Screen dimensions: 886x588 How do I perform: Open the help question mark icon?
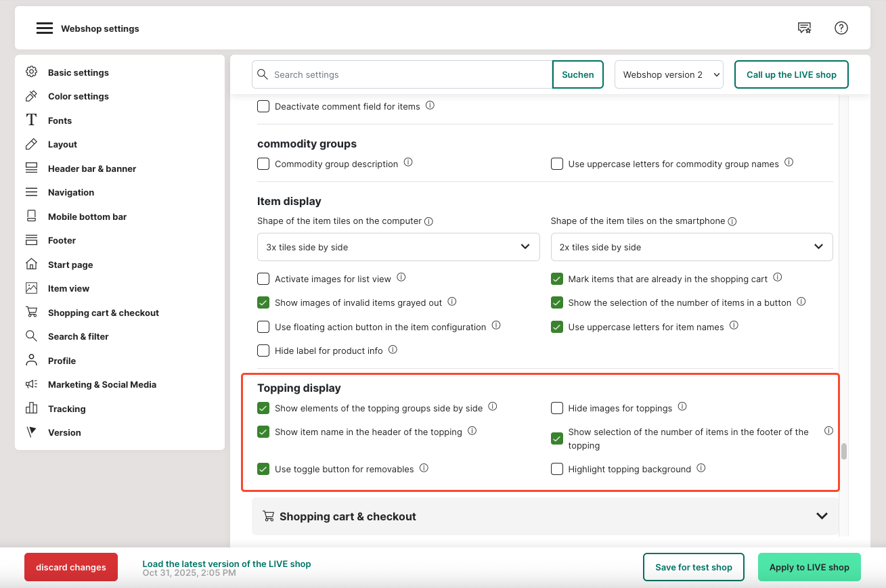coord(841,28)
